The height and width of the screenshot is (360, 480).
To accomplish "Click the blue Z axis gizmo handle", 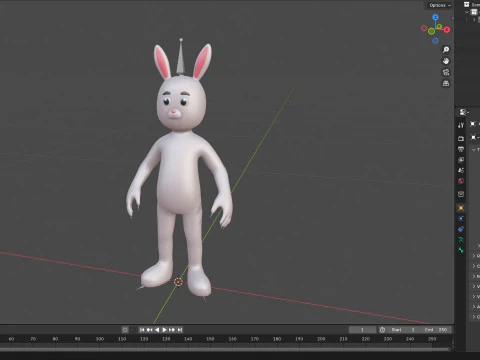I will [435, 17].
